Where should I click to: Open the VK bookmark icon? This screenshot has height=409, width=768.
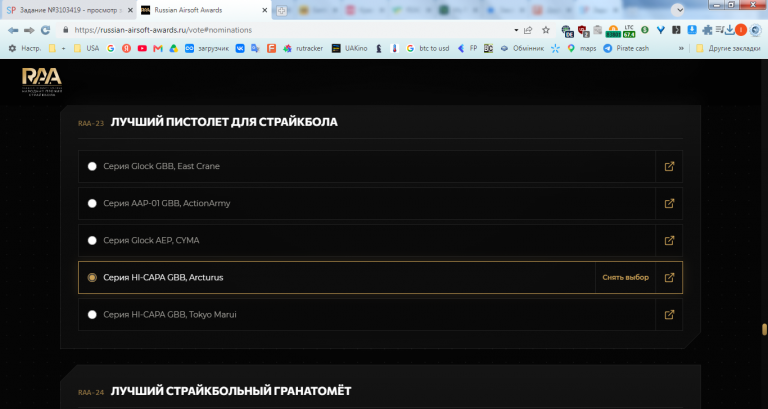240,48
